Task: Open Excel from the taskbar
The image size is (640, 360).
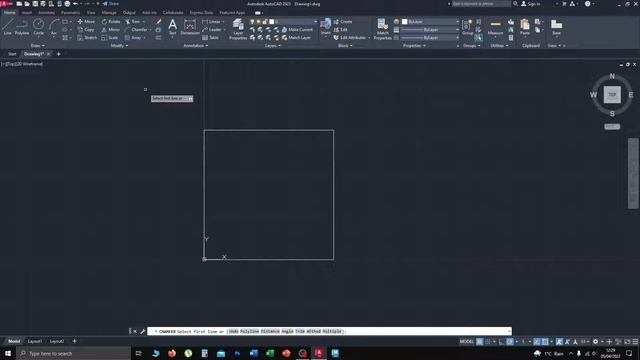Action: (x=270, y=353)
